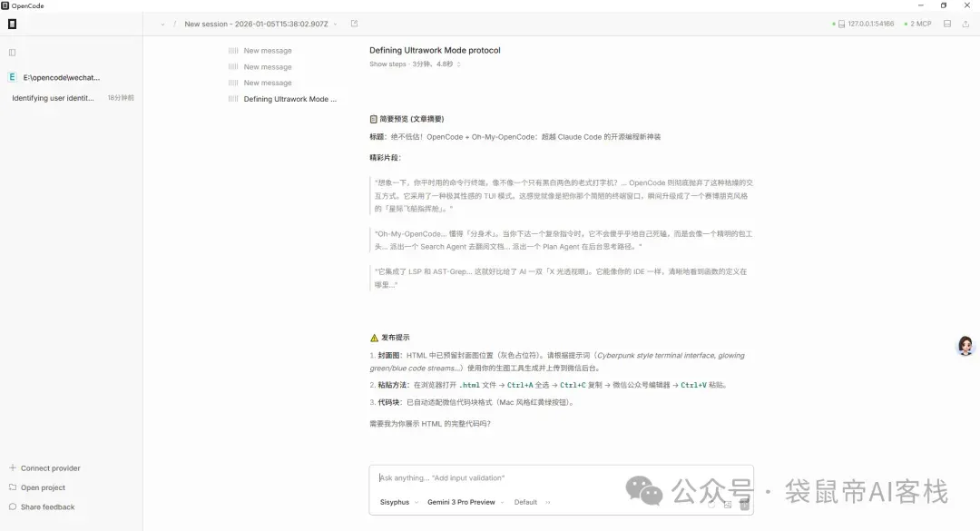
Task: Click the article title line starting 标题
Action: click(x=515, y=136)
